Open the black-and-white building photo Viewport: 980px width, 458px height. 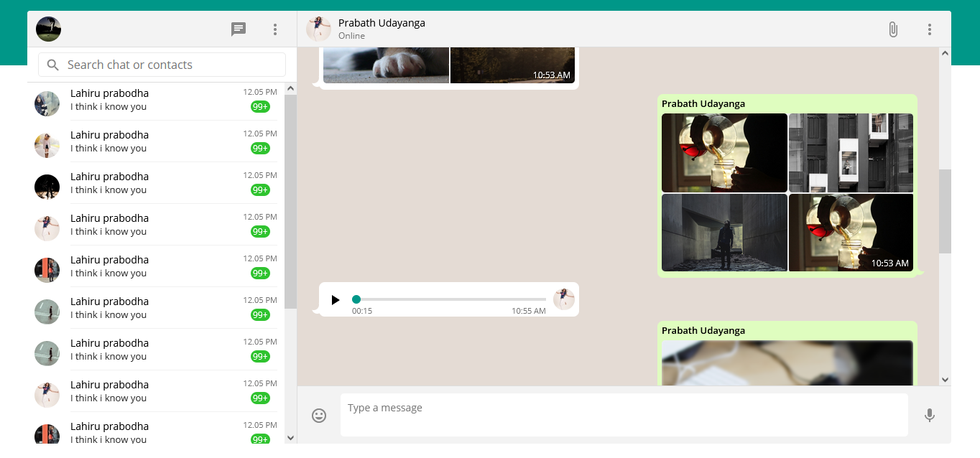[851, 153]
